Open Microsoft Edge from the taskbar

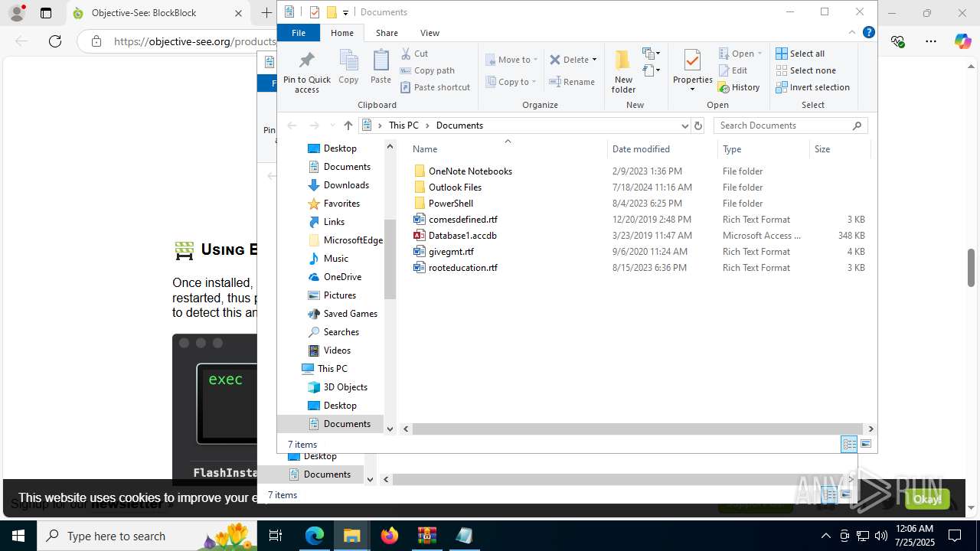(x=315, y=536)
